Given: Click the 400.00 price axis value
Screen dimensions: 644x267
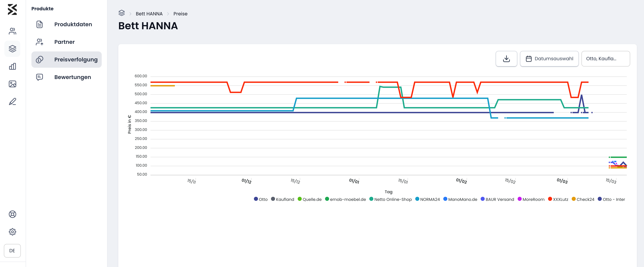Looking at the screenshot, I should pos(141,112).
